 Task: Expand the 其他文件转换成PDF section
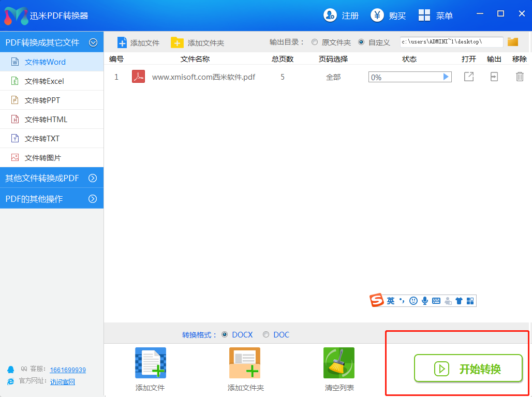[93, 178]
